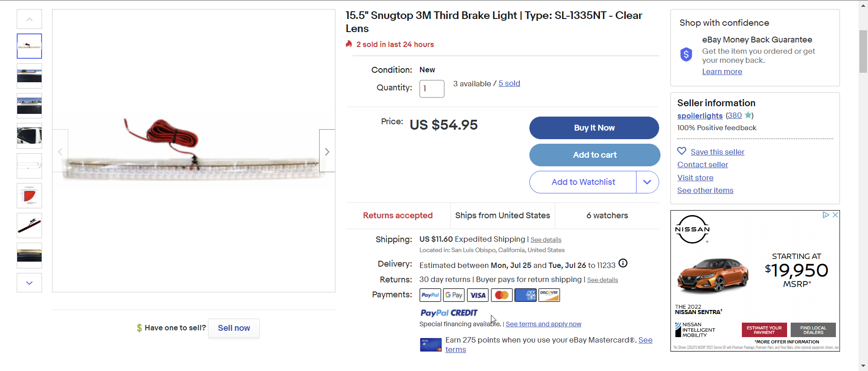Click the quantity input field
Screen dimensions: 868x371
[x=432, y=89]
